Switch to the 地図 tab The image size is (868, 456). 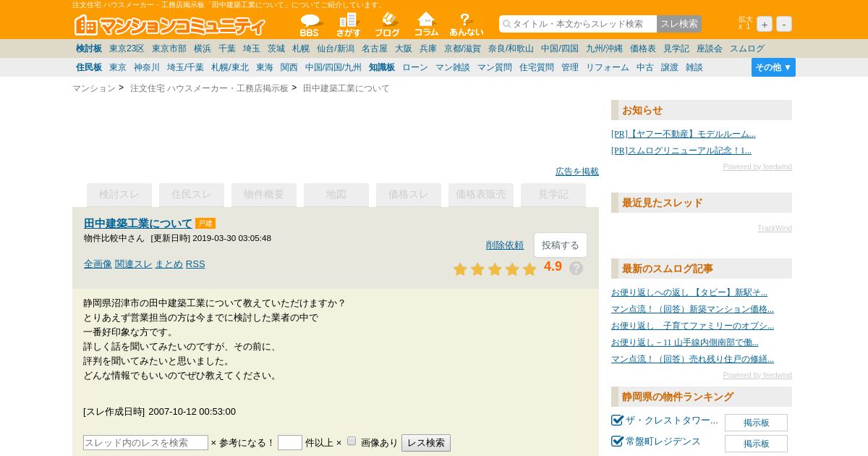[336, 195]
